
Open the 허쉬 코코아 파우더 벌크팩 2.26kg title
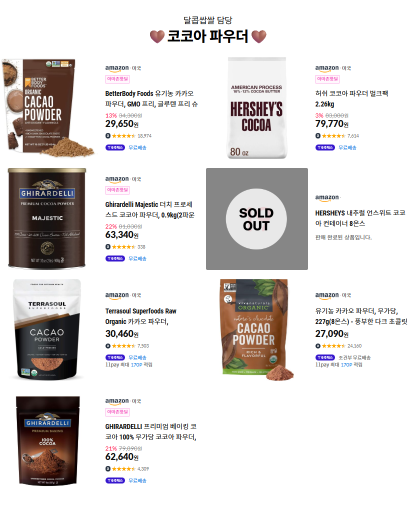pos(351,98)
